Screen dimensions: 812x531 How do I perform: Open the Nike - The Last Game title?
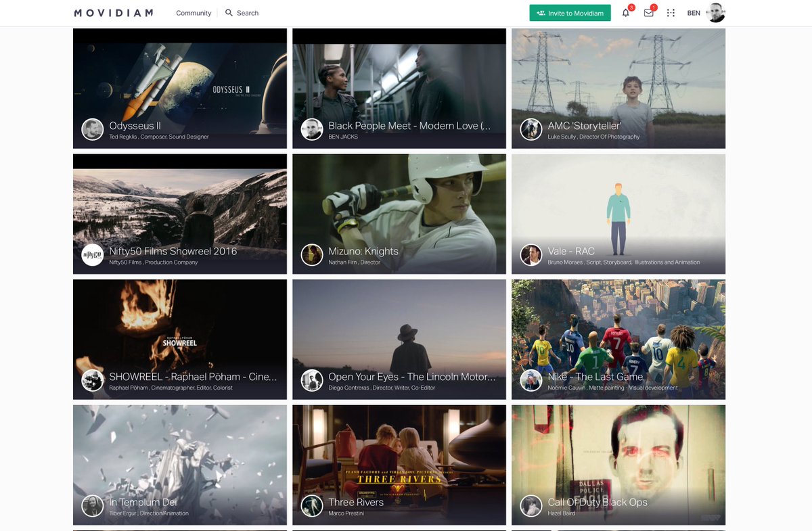click(595, 377)
